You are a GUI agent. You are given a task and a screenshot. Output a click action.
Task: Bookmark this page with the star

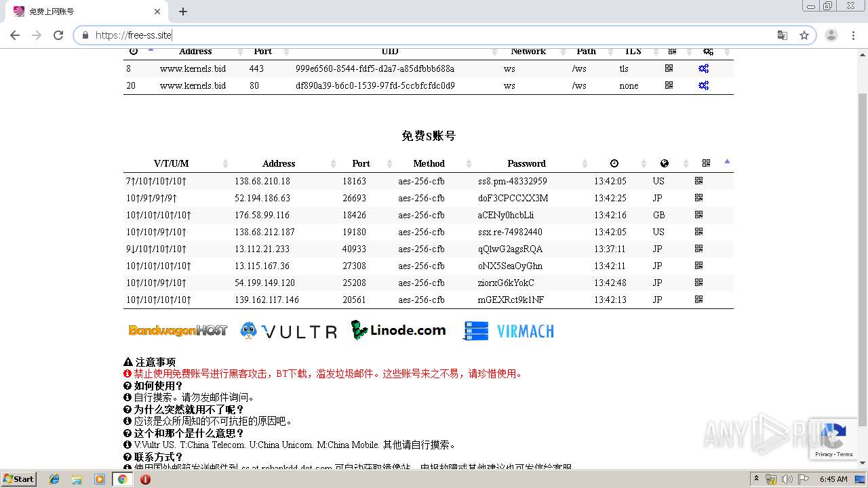tap(804, 35)
